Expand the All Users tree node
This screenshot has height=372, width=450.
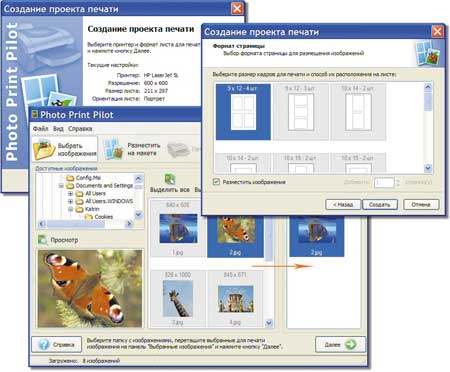[70, 193]
